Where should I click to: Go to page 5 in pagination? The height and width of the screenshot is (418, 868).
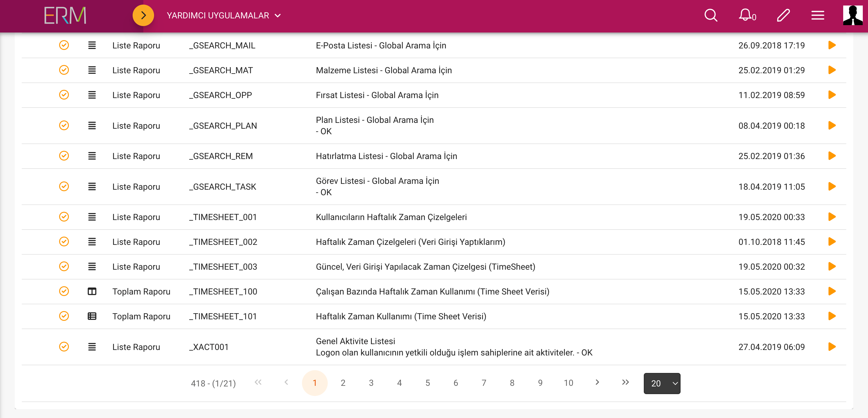428,383
